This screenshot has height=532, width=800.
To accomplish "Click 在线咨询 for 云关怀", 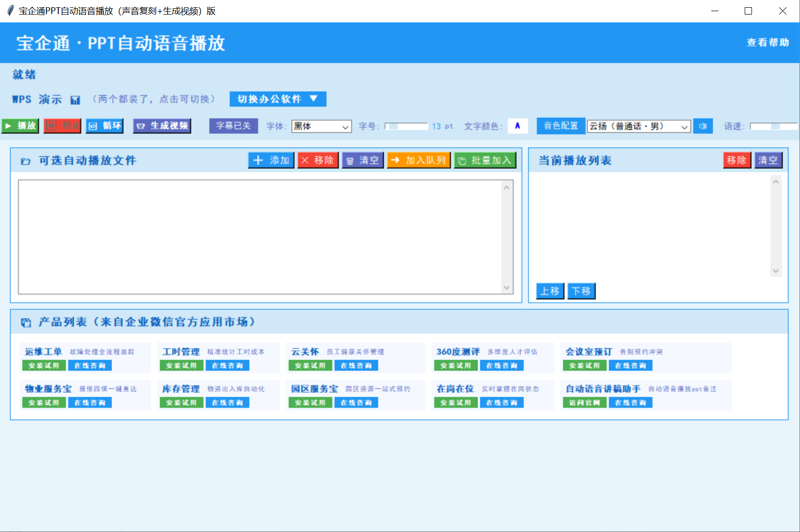I will pyautogui.click(x=356, y=366).
